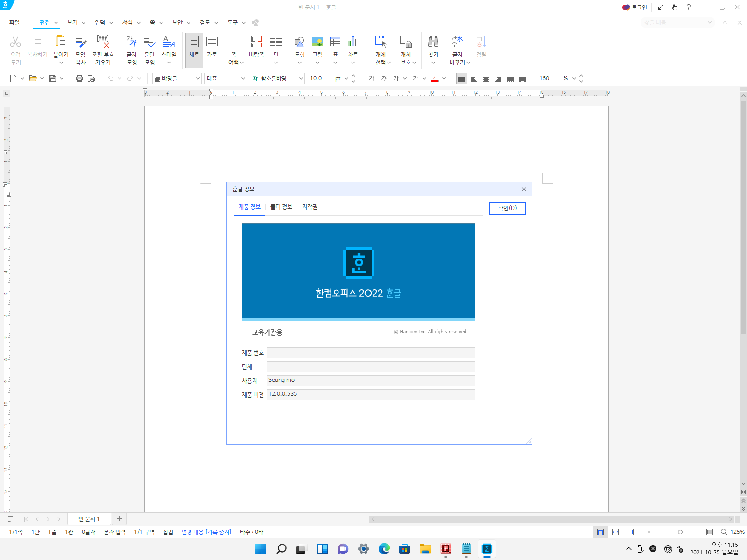
Task: Apply justified paragraph alignment
Action: (462, 78)
